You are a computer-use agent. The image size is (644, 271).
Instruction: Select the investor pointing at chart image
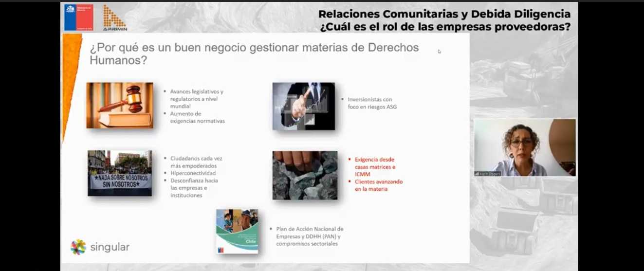coord(303,106)
